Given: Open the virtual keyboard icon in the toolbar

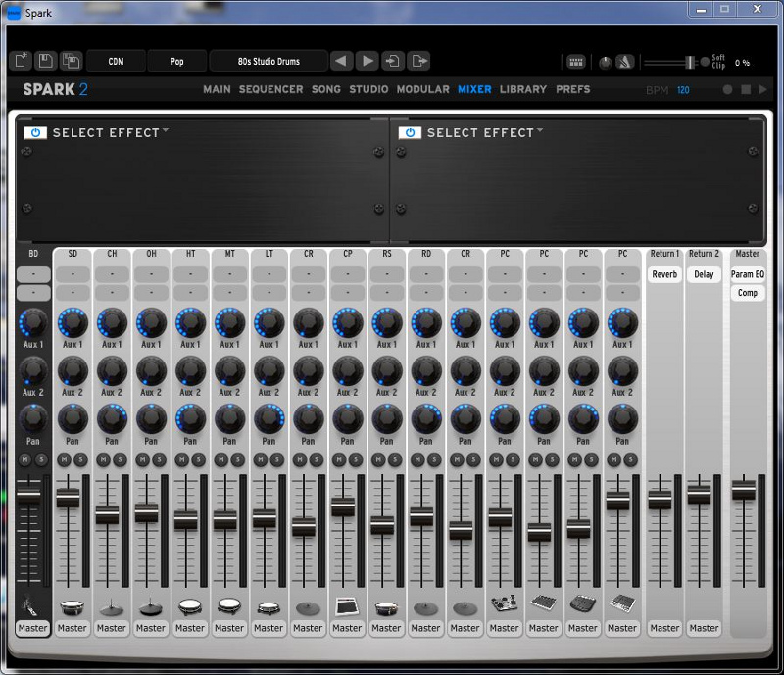Looking at the screenshot, I should point(576,62).
